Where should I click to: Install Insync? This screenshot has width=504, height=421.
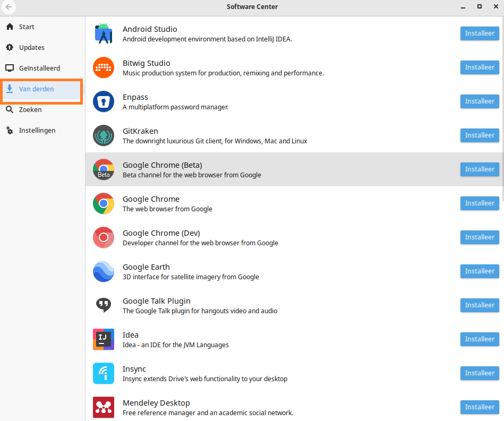click(480, 373)
